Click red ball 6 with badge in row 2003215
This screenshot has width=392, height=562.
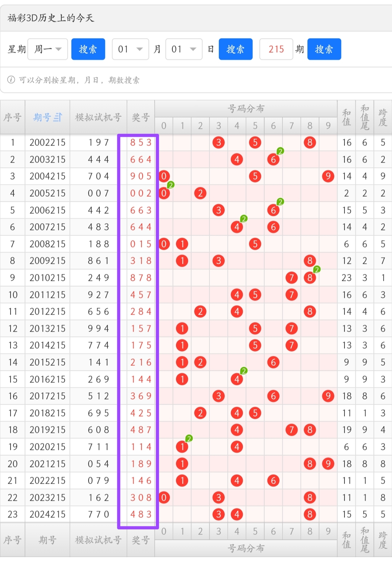[273, 159]
